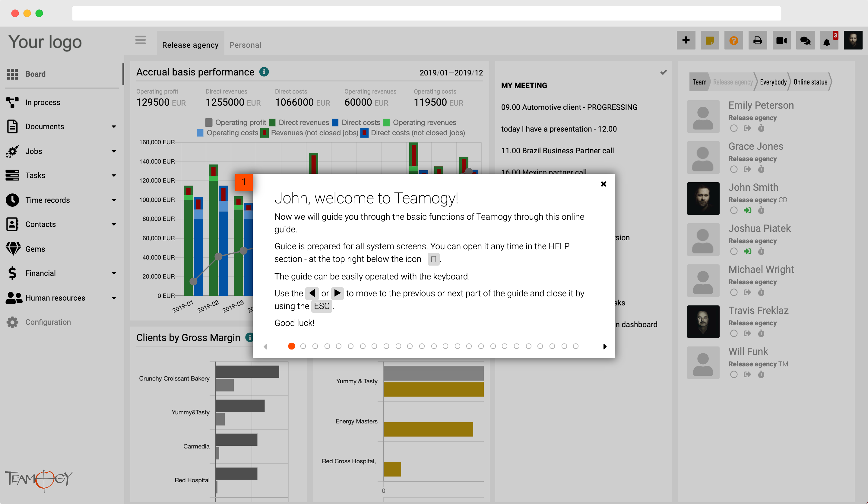Expand the Documents menu arrow
The image size is (868, 504).
pos(114,126)
